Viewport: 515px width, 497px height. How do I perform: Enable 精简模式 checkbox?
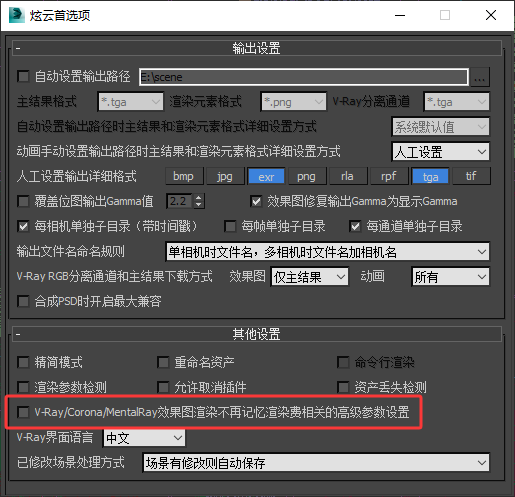coord(23,362)
